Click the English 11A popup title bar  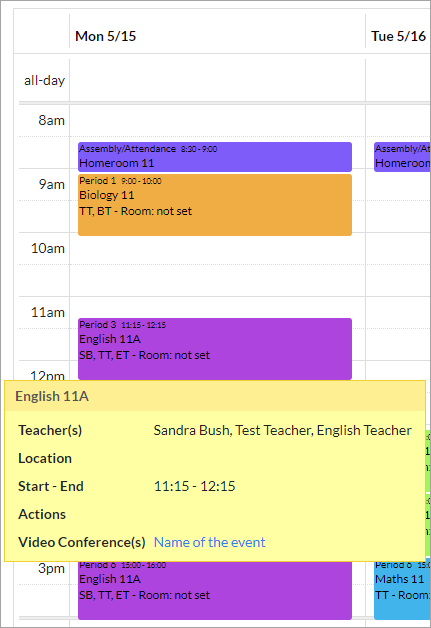[x=215, y=396]
